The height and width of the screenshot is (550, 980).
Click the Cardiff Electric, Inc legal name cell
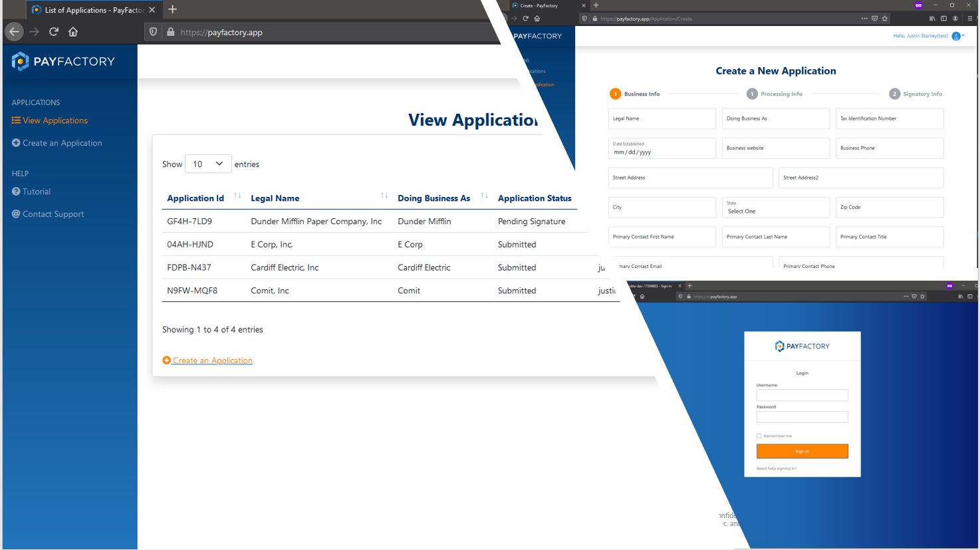point(285,267)
